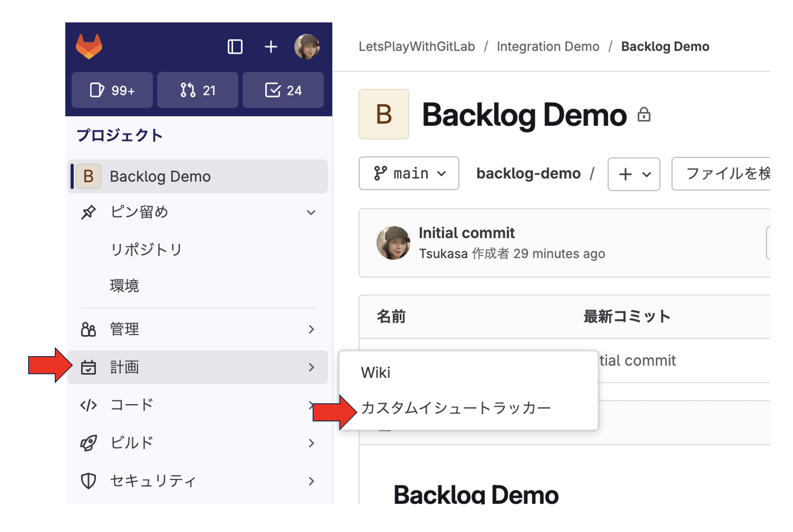This screenshot has height=532, width=793.
Task: Click the GitLab fox logo
Action: [89, 47]
